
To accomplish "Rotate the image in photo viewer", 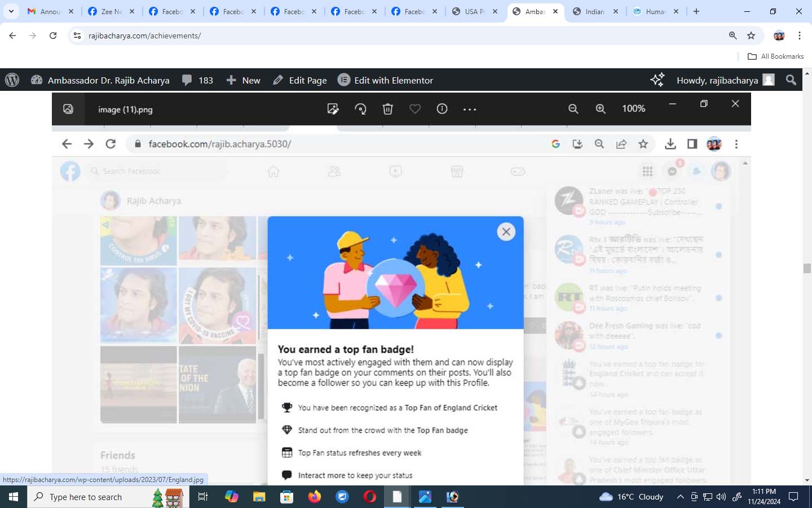I will 360,109.
